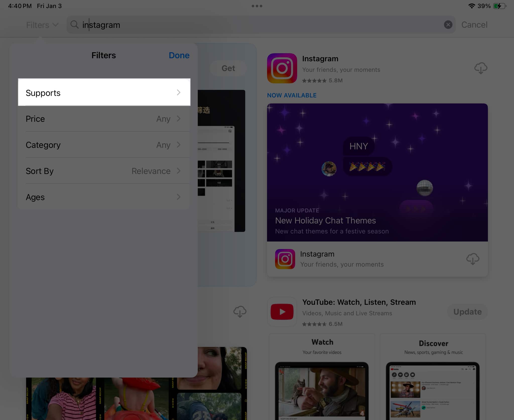Open the Ages filter row
Screen dimensions: 514x420
click(x=104, y=197)
